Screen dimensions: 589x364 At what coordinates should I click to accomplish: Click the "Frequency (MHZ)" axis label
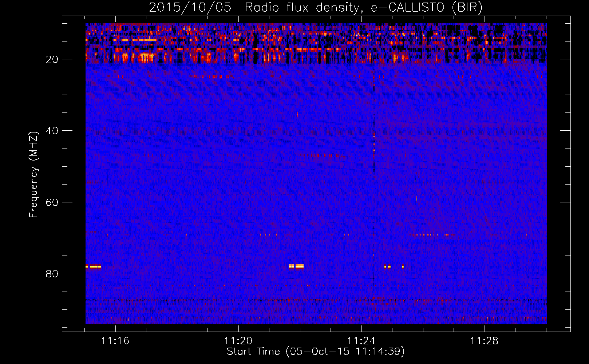point(33,175)
